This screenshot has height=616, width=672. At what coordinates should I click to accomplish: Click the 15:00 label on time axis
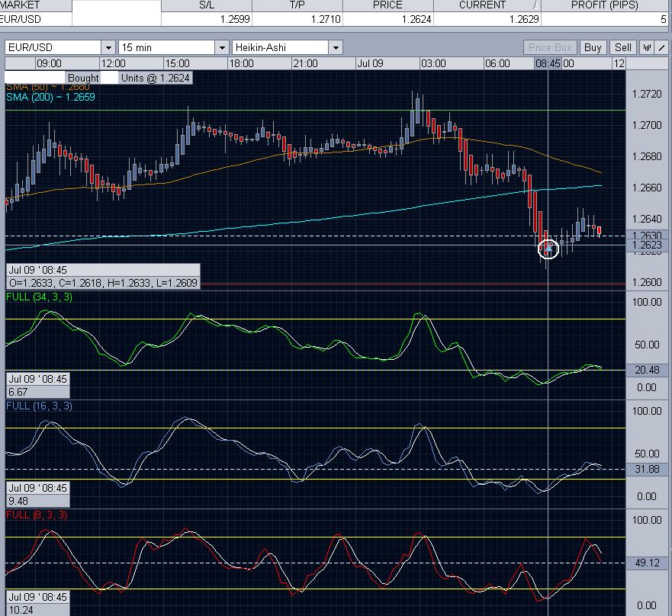click(x=177, y=64)
